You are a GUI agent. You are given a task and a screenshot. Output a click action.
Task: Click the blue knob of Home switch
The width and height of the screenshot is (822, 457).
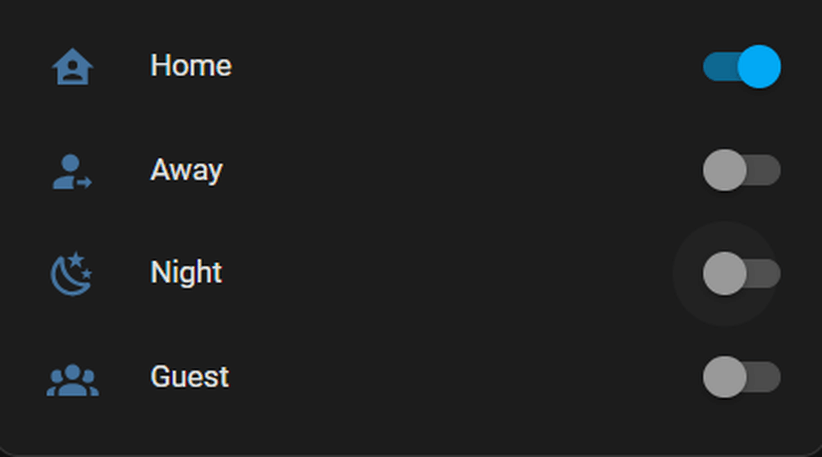759,67
